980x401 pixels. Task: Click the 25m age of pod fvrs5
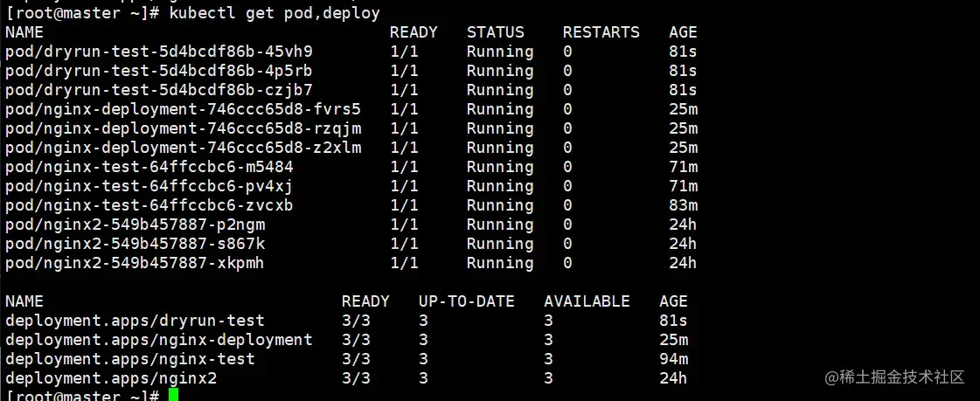tap(683, 109)
